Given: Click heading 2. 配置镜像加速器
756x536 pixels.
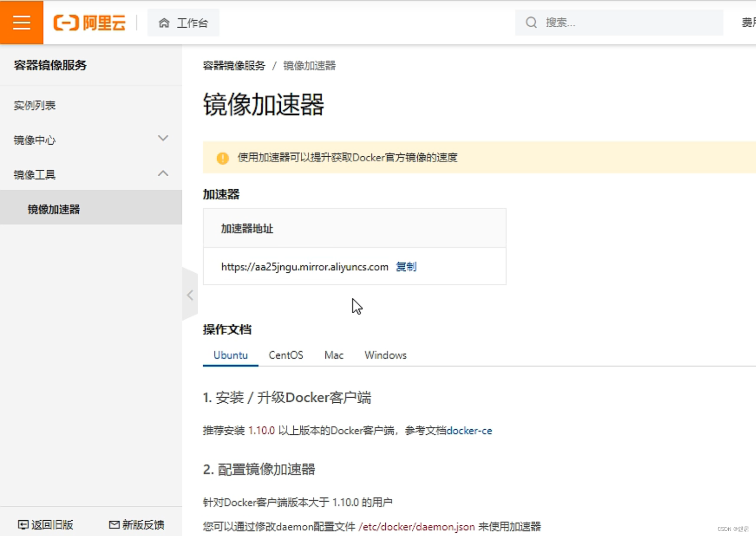Looking at the screenshot, I should (x=259, y=469).
